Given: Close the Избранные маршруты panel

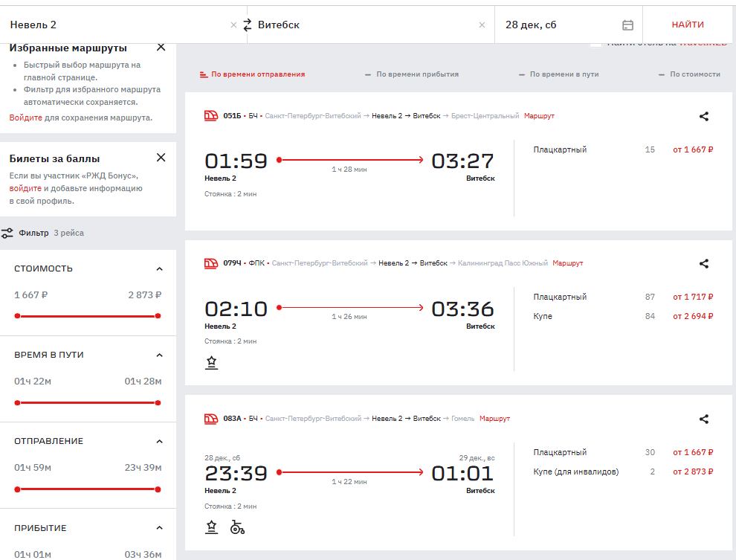Looking at the screenshot, I should tap(161, 48).
